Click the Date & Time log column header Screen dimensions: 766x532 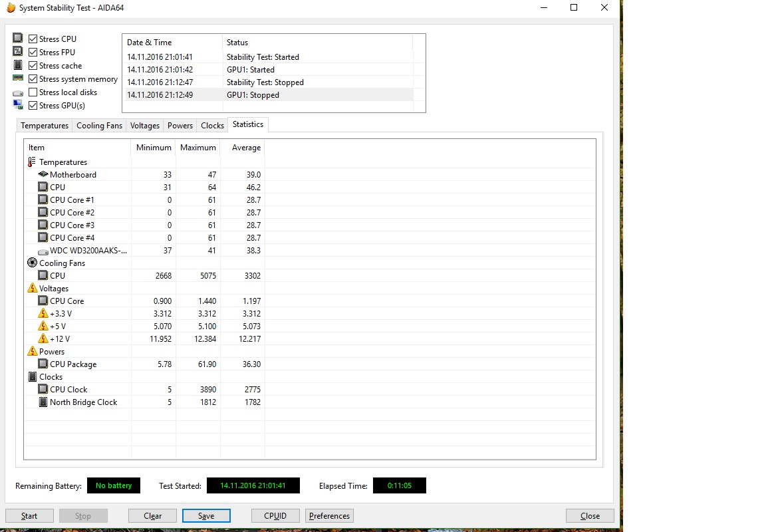[x=172, y=43]
